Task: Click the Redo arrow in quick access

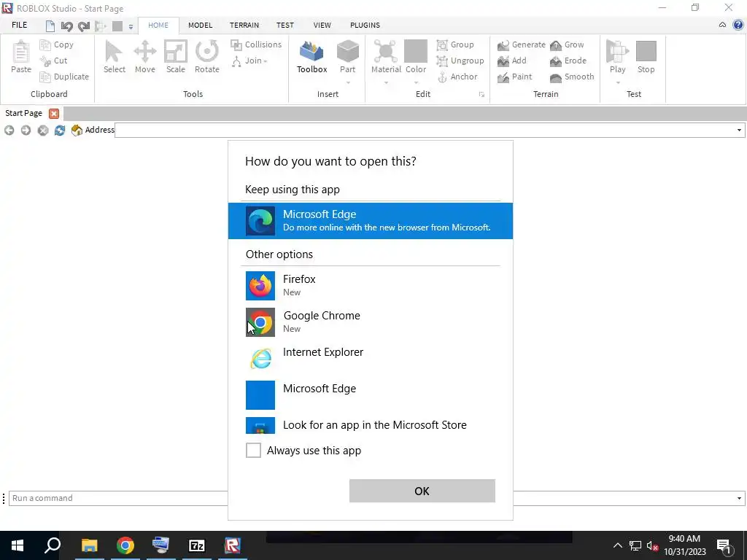Action: click(84, 26)
